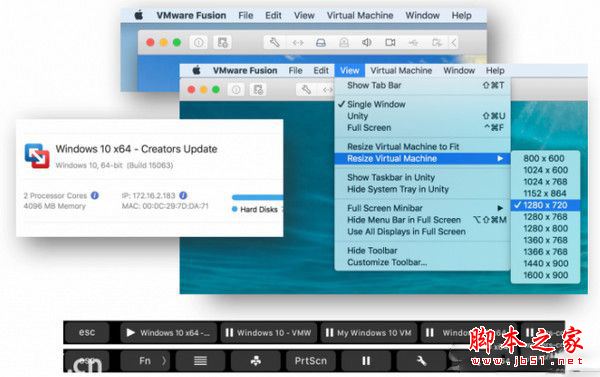Click the USB icon in back window toolbar
The image size is (600, 377).
[x=413, y=42]
